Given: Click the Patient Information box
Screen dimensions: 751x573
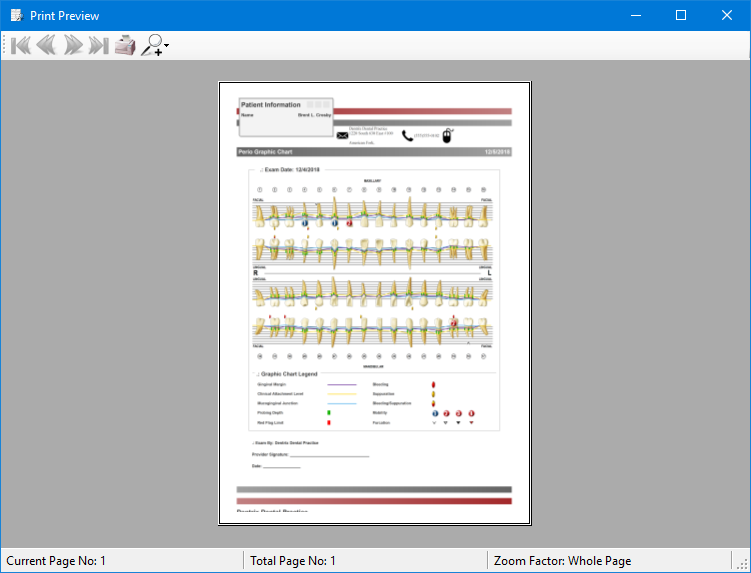Looking at the screenshot, I should click(285, 116).
